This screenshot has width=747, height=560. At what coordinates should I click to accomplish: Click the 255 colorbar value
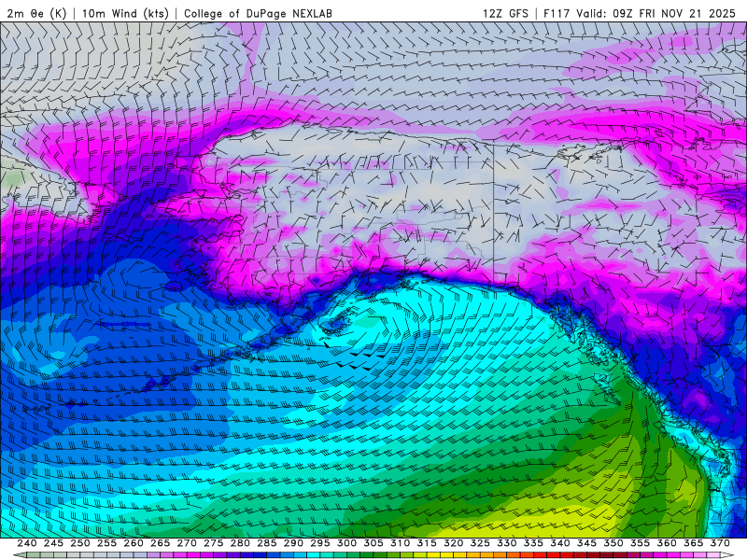[x=106, y=543]
